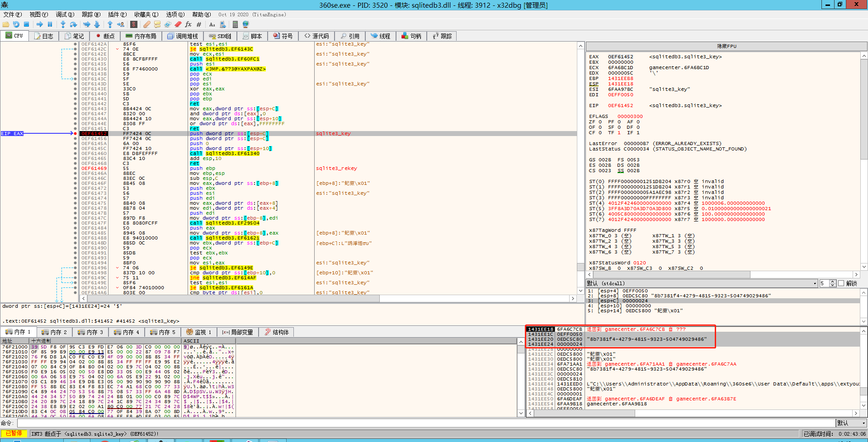Click the find strings icon
868x442 pixels.
point(212,24)
